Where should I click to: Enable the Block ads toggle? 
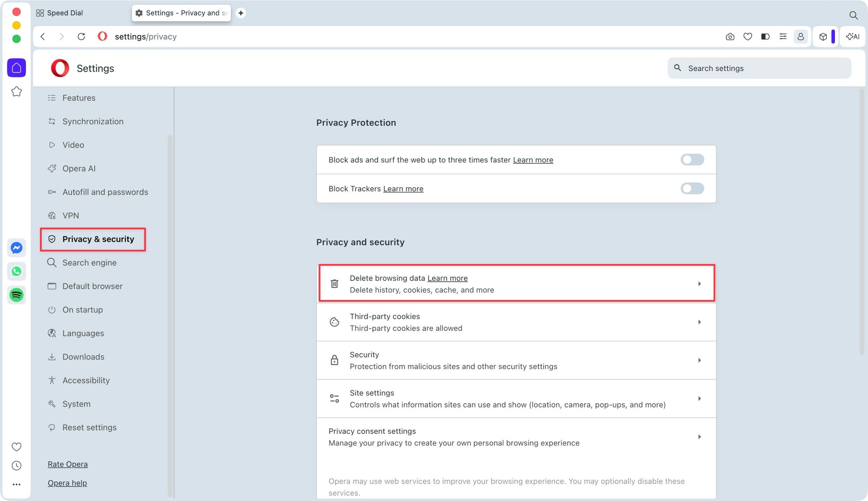(692, 160)
